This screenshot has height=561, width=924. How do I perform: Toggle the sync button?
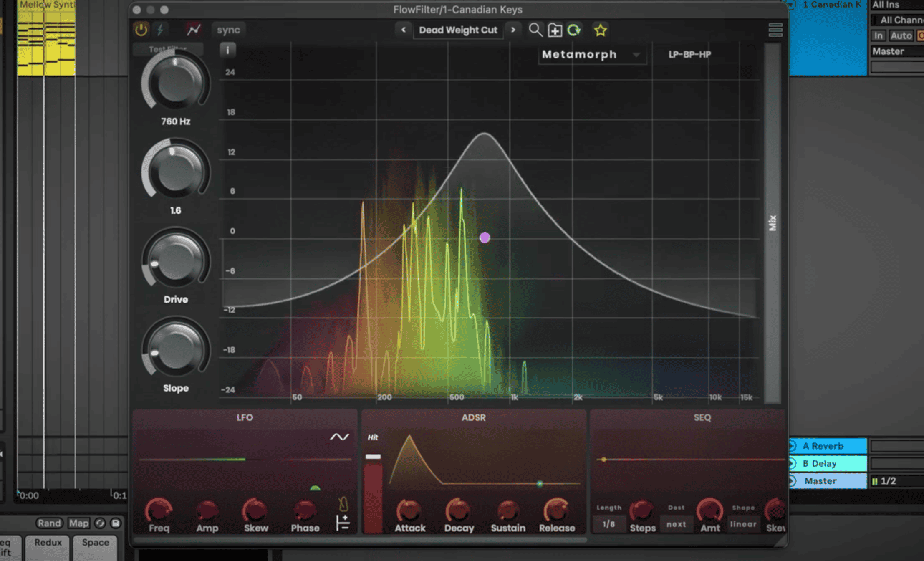tap(228, 30)
